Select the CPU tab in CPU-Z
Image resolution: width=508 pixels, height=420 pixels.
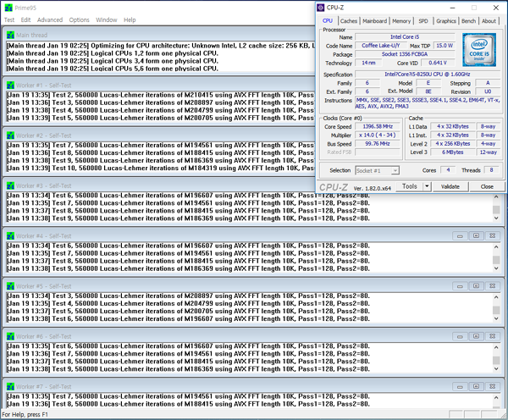click(328, 20)
